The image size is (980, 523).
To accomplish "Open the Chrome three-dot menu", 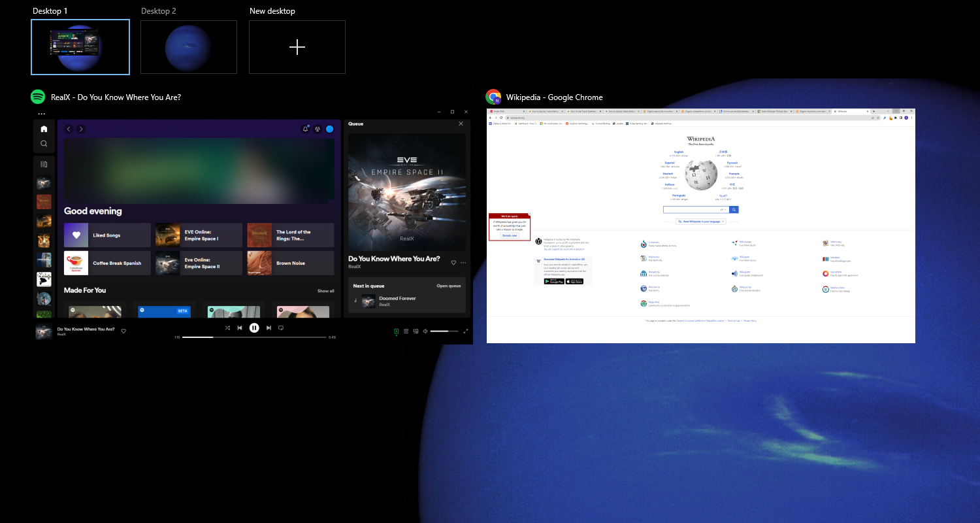I will tap(911, 118).
